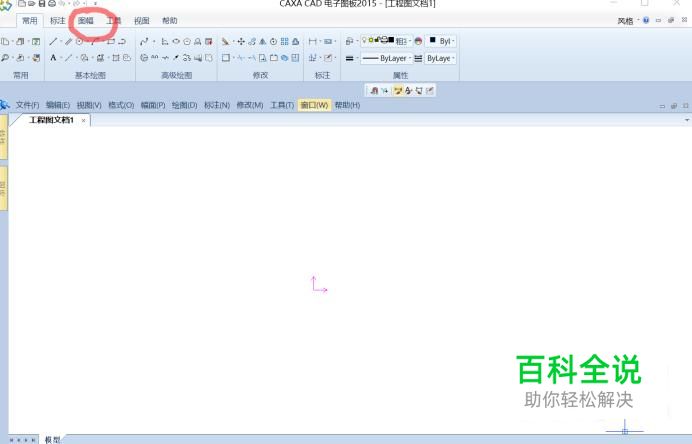The width and height of the screenshot is (692, 444).
Task: Switch to the 帮助 ribbon tab
Action: (x=169, y=21)
